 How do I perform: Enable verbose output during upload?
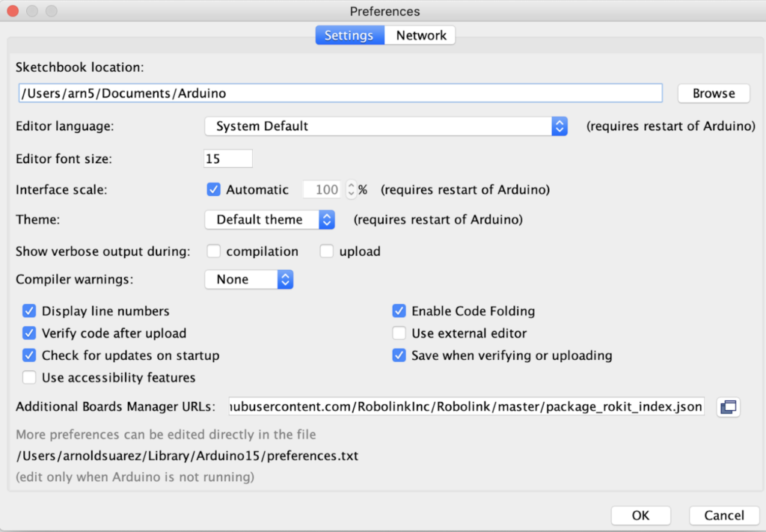coord(326,251)
